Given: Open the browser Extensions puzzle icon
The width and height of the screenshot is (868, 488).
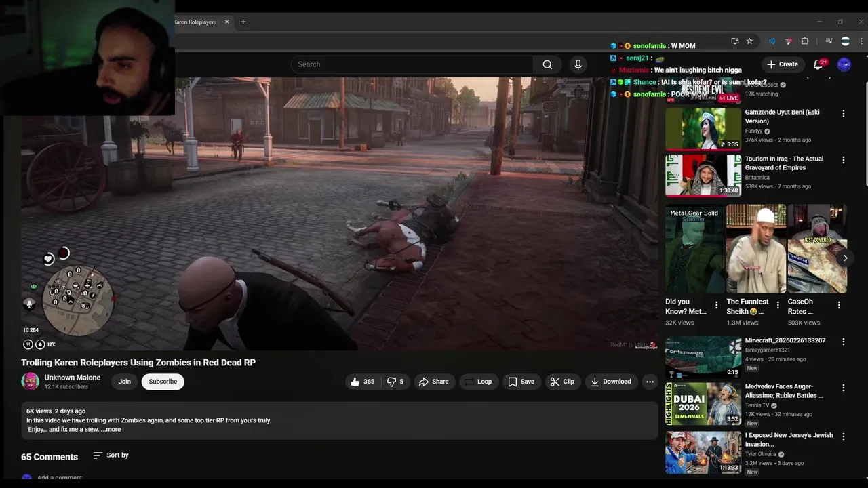Looking at the screenshot, I should 805,41.
